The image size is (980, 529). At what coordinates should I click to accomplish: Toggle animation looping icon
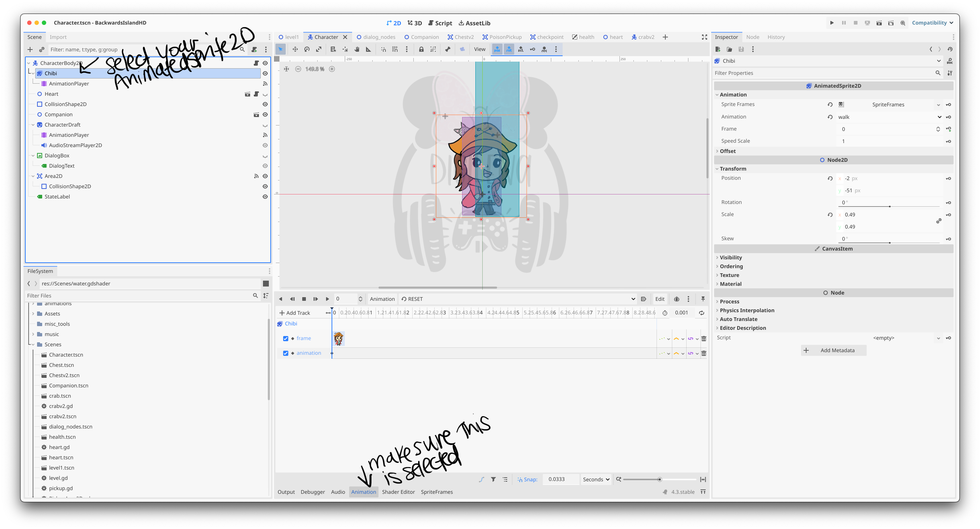(702, 313)
